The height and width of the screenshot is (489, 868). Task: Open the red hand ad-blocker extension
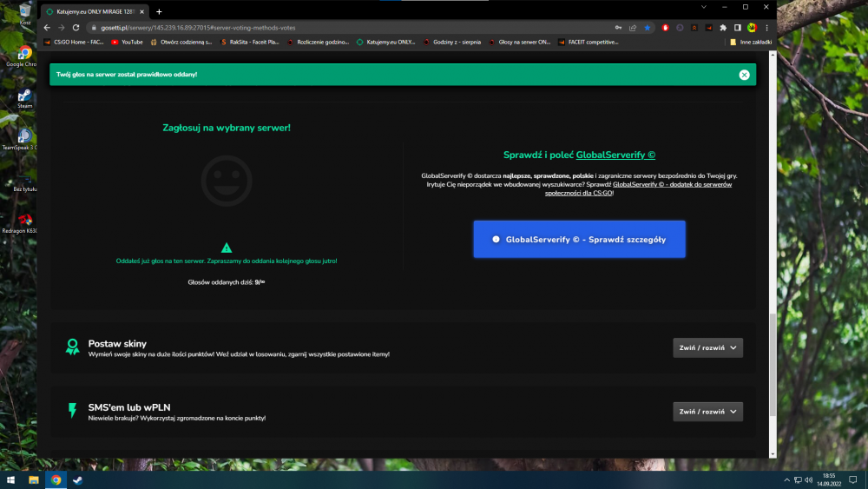pyautogui.click(x=666, y=28)
